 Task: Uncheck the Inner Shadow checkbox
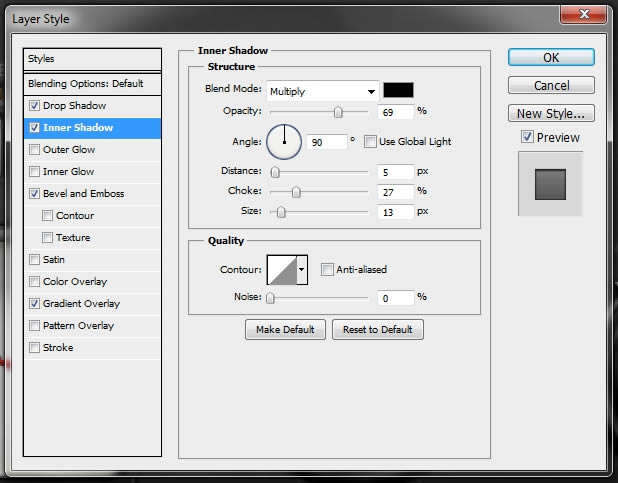click(34, 128)
